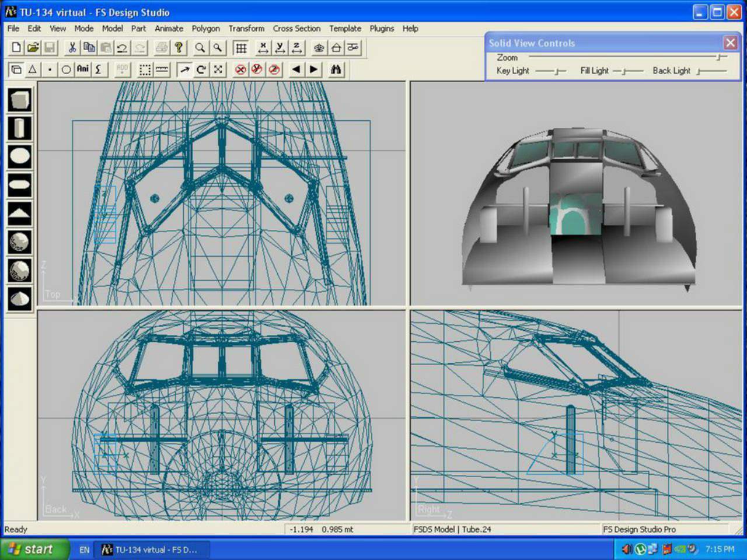Click the ruler measurement icon
The image size is (747, 560).
162,69
